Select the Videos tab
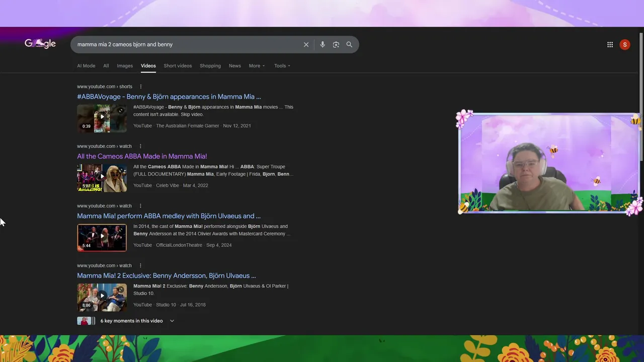The image size is (644, 362). tap(148, 66)
